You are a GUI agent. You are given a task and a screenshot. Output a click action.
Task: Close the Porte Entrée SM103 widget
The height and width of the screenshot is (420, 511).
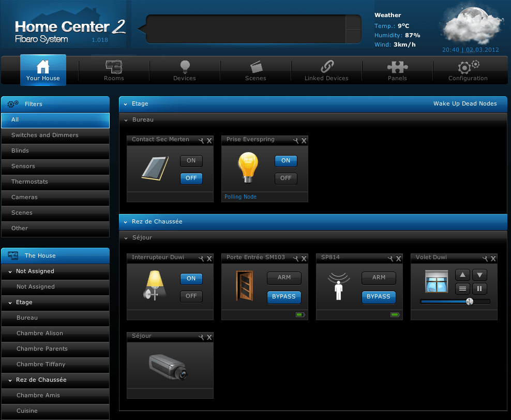(304, 259)
